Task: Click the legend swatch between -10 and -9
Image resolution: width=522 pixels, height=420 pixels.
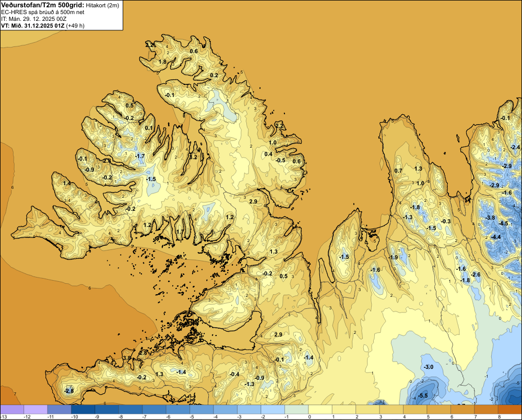Action: [x=83, y=409]
